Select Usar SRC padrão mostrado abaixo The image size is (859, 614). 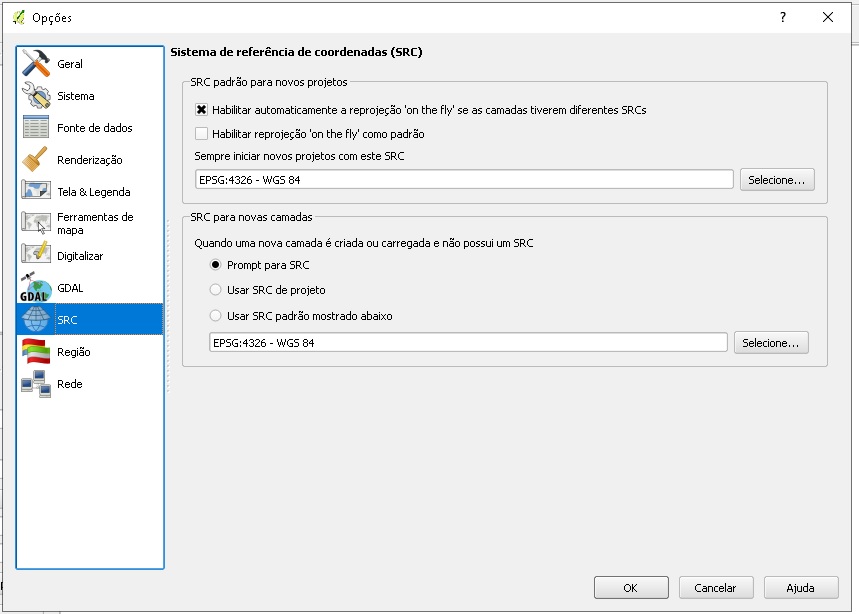tap(216, 316)
